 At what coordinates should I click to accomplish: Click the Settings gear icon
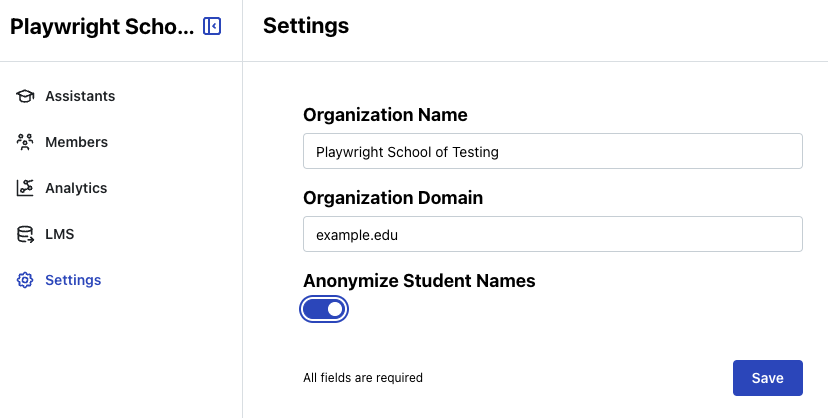tap(25, 280)
